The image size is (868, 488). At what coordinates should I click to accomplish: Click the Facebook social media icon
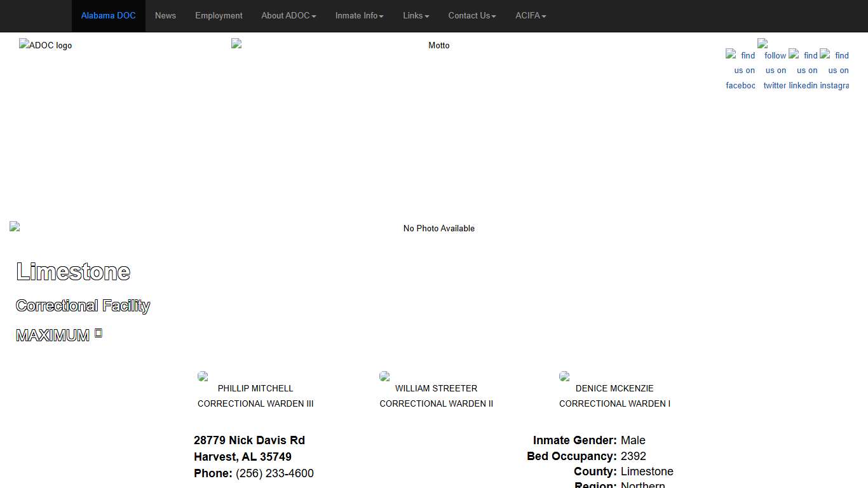pyautogui.click(x=740, y=69)
